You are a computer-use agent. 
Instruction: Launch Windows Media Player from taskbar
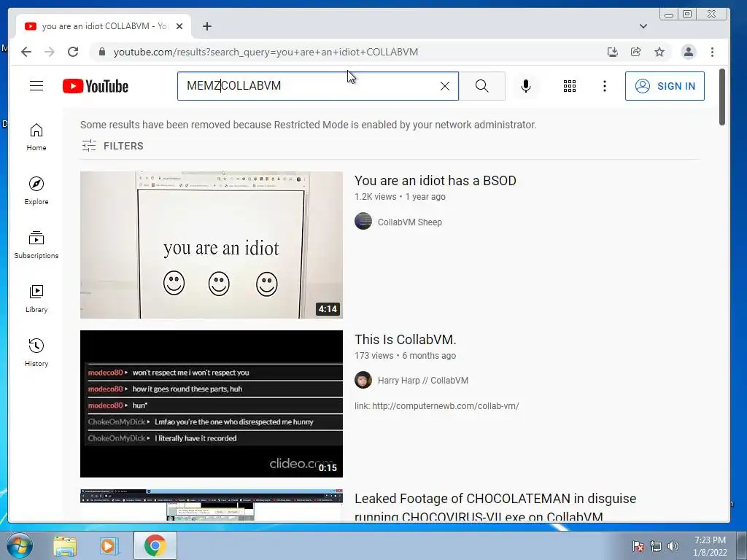pos(109,546)
